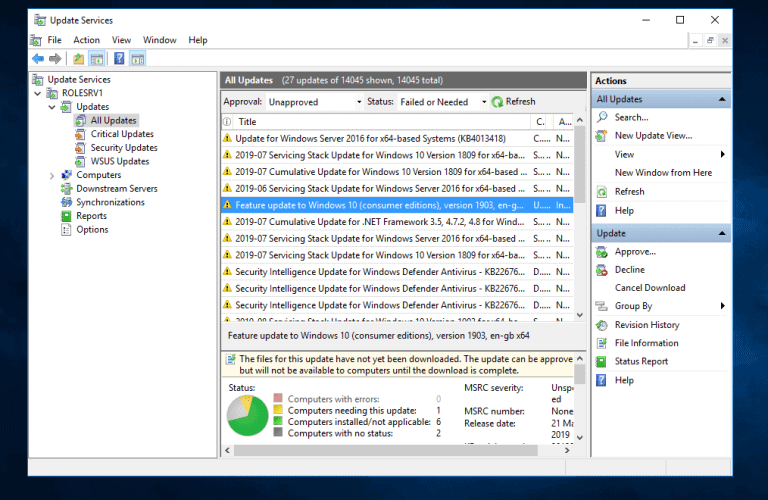Select the KB4013418 Windows Server 2016 update
The height and width of the screenshot is (500, 768).
397,139
